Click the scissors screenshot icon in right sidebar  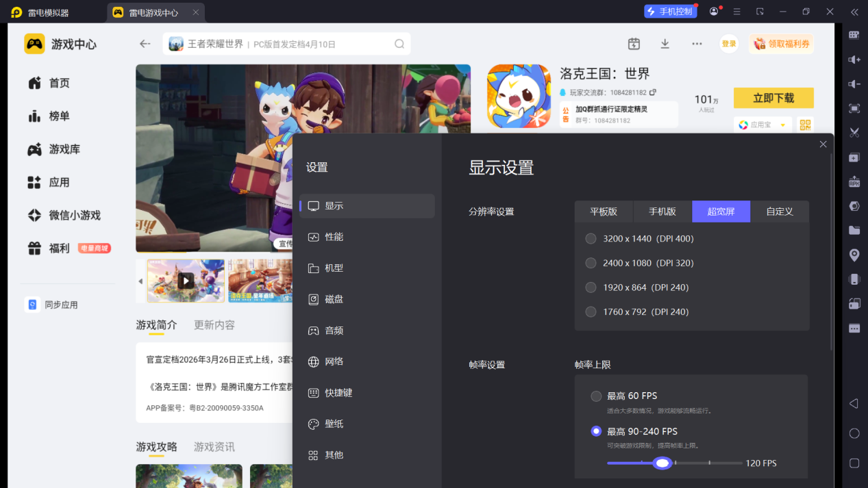854,133
